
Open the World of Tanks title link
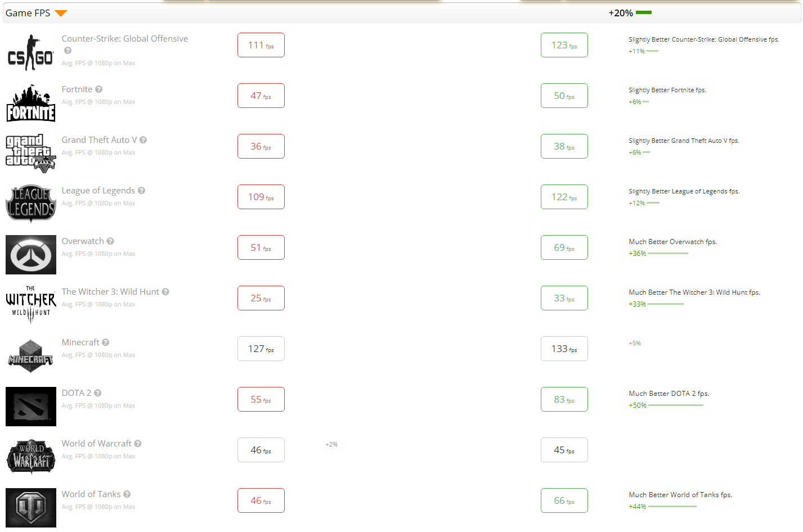click(91, 494)
